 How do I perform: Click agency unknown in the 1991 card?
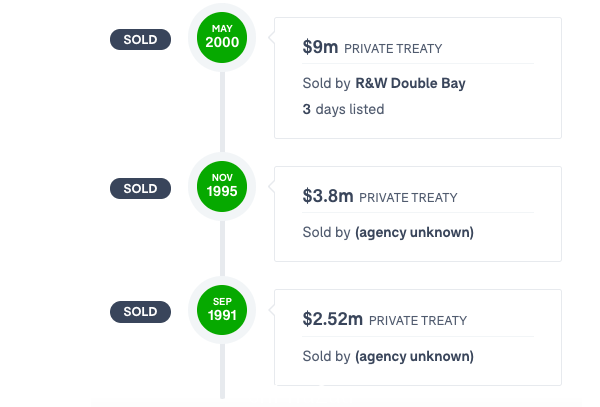point(414,357)
